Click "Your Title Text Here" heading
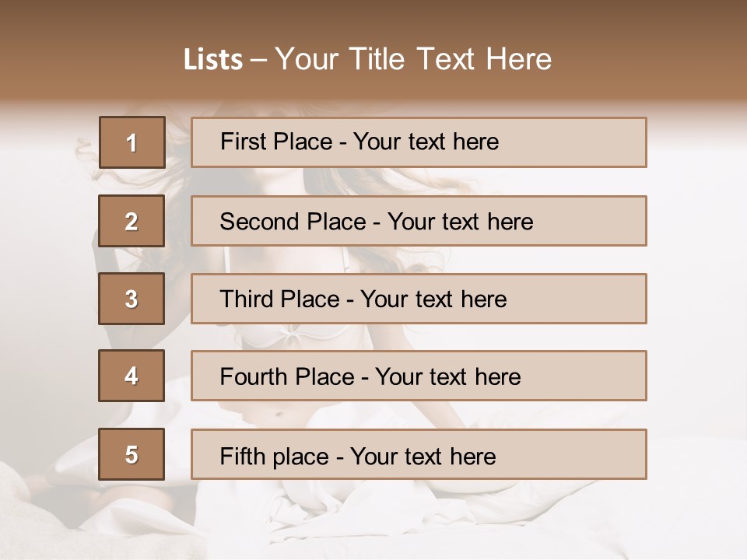Screen dimensions: 747x560 coord(413,59)
